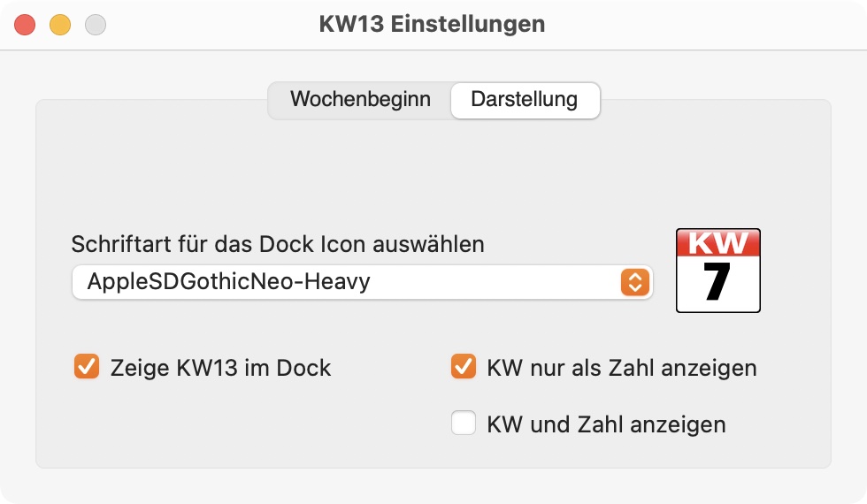Disable Zeige KW13 im Dock checkbox
The width and height of the screenshot is (867, 504).
[87, 367]
